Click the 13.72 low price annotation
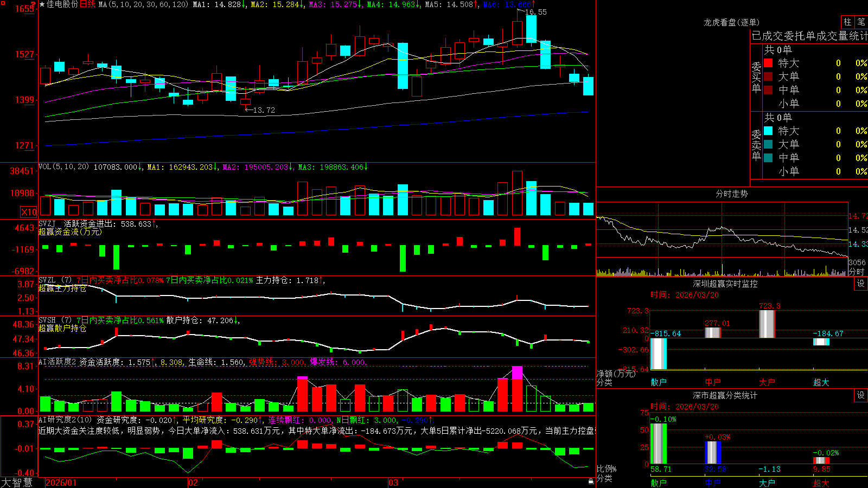 (264, 110)
